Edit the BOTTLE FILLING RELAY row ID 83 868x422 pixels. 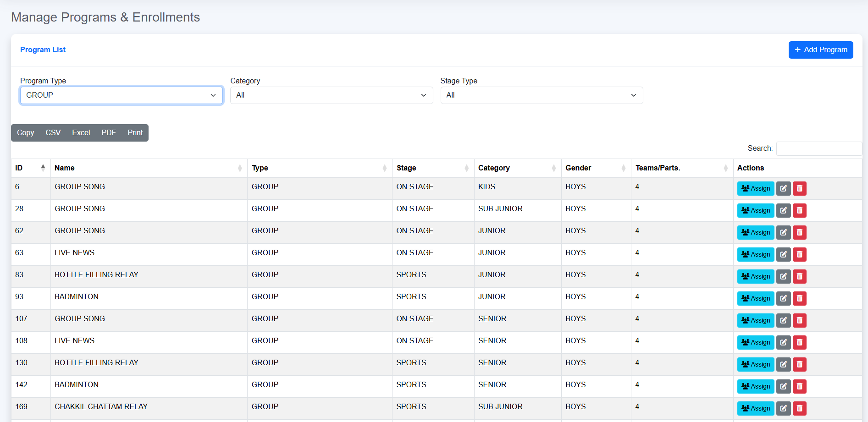tap(783, 276)
